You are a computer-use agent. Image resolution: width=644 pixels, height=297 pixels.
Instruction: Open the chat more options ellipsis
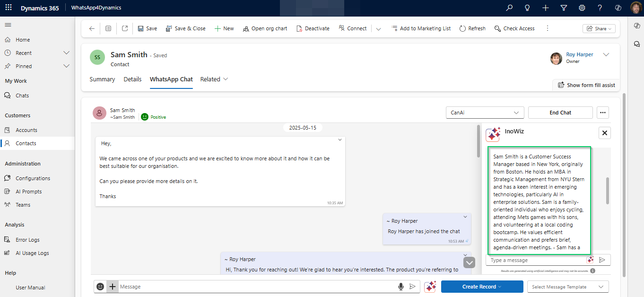click(x=602, y=113)
